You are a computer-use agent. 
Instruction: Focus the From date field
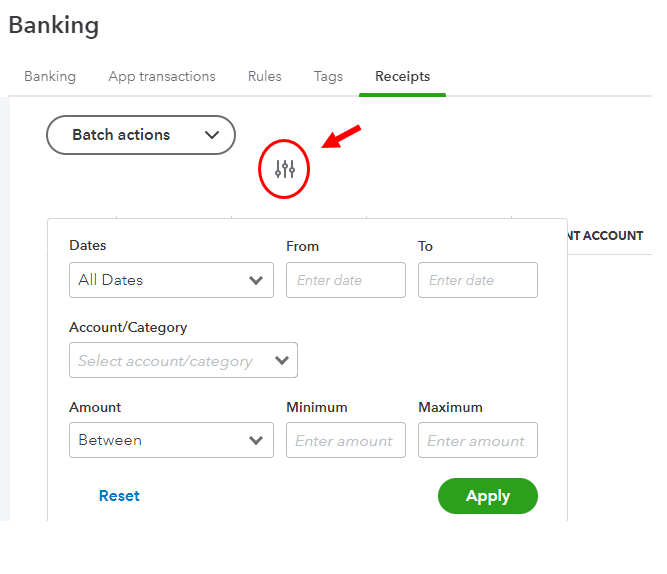pos(345,280)
